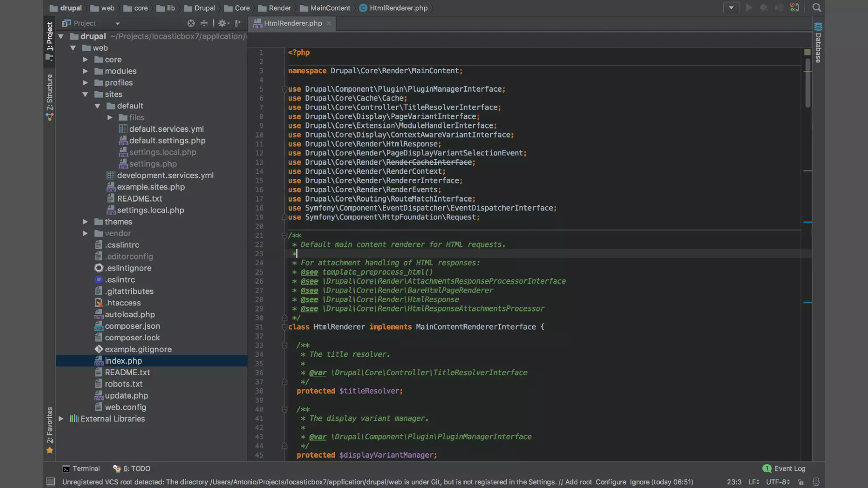Click the Hector inspector icon in status bar
This screenshot has width=868, height=488.
816,482
